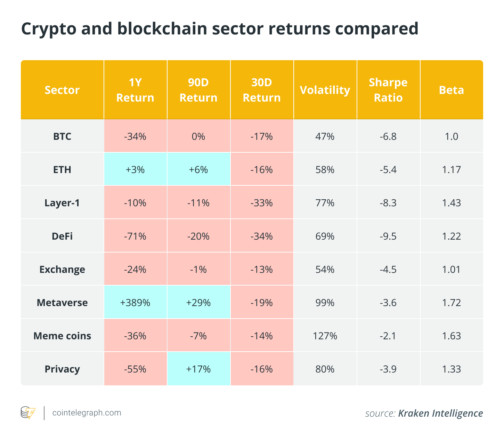Click the chart title heading
Screen dimensions: 504x441
point(220,29)
